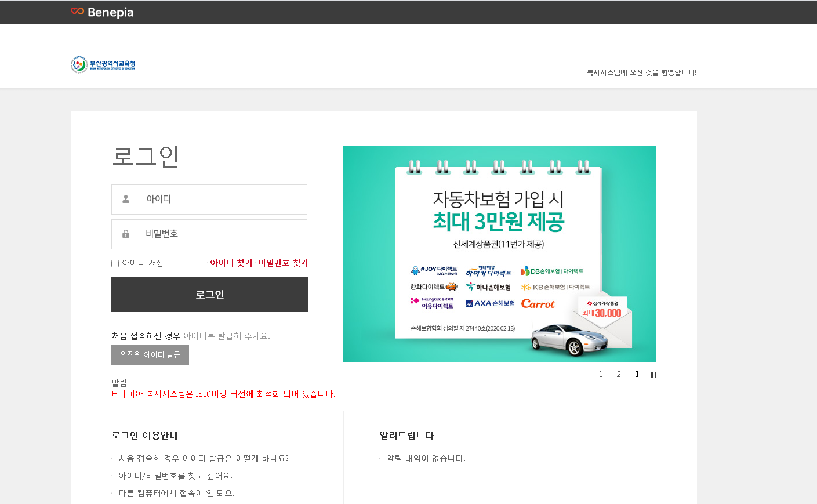
Task: Pause the banner slideshow
Action: 653,375
